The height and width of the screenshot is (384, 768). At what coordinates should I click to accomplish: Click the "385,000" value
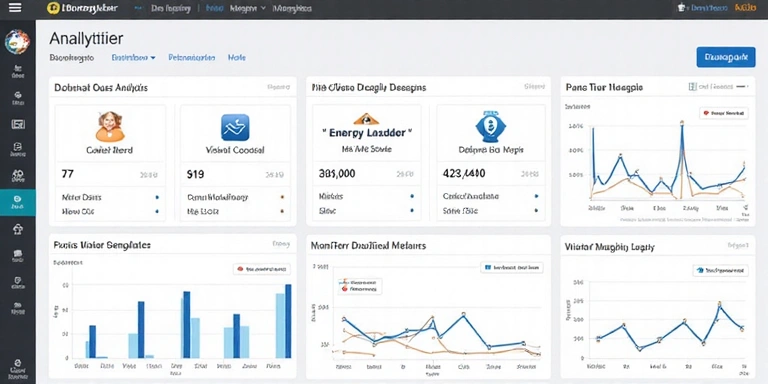pyautogui.click(x=337, y=173)
